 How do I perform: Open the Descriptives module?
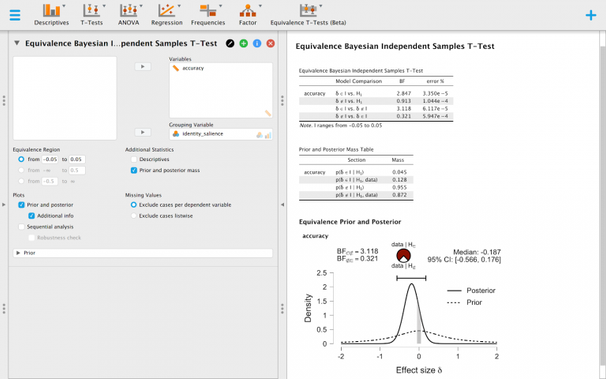[x=52, y=15]
